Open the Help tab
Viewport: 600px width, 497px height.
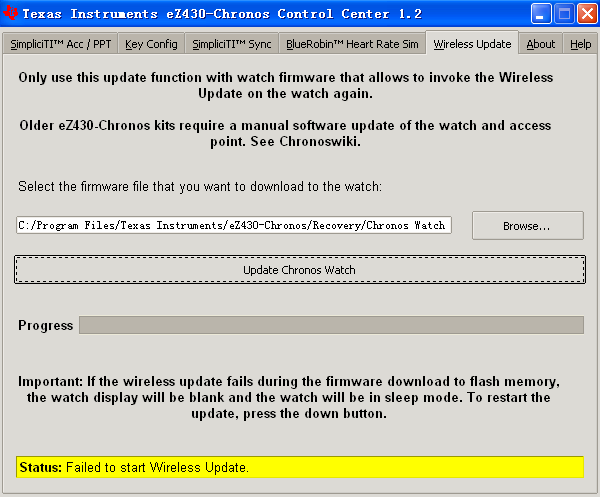[x=580, y=44]
